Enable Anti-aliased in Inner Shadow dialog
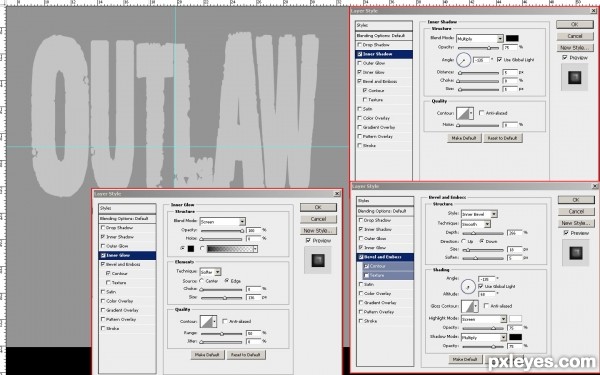600x375 pixels. pyautogui.click(x=482, y=113)
